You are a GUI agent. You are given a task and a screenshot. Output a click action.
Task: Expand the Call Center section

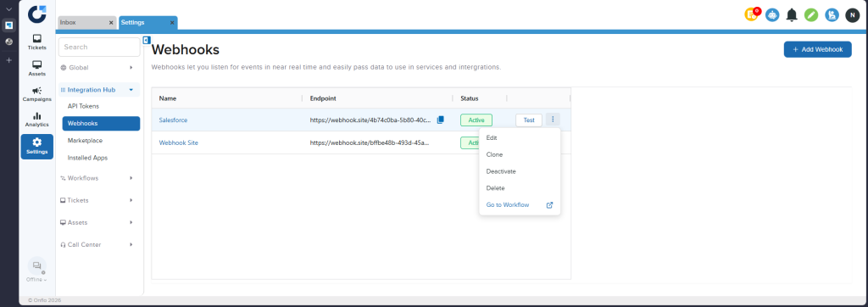(99, 244)
